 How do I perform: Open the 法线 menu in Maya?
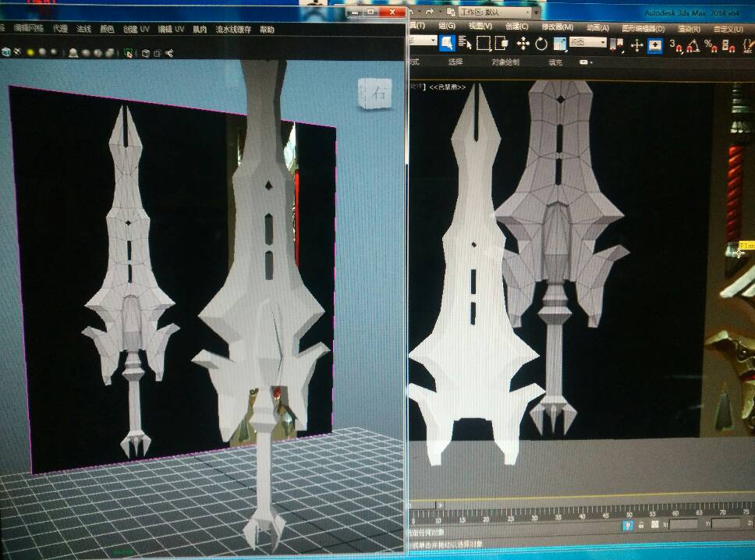click(x=83, y=29)
